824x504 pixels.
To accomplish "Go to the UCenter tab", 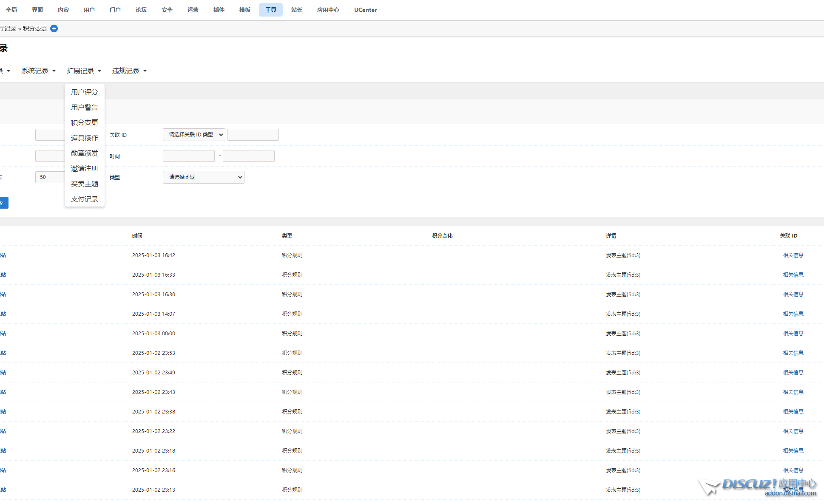I will coord(365,10).
